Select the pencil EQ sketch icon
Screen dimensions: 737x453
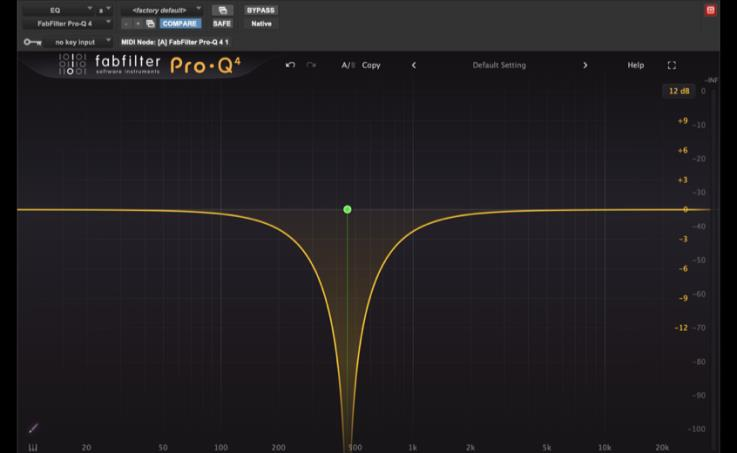coord(33,428)
